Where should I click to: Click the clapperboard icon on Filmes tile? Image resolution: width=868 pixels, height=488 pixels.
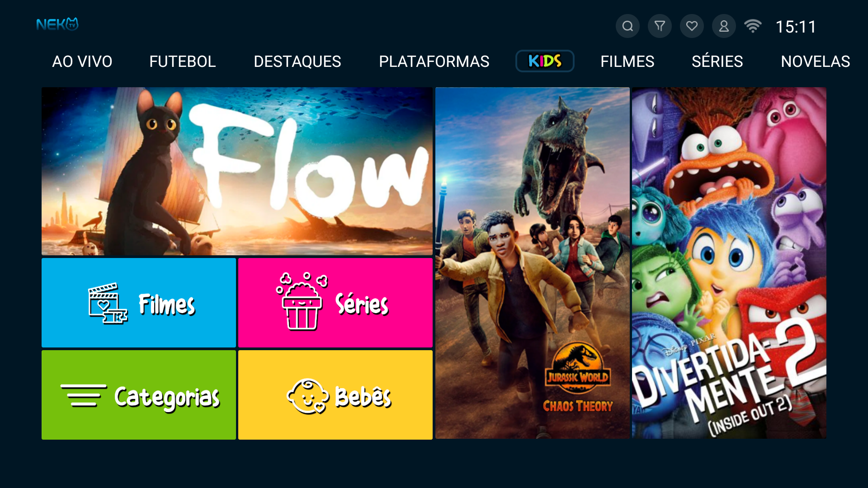pyautogui.click(x=108, y=303)
